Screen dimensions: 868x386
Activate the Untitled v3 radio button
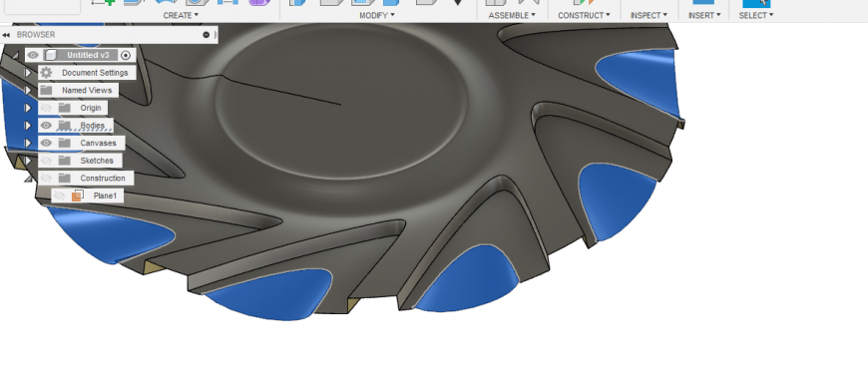(127, 55)
